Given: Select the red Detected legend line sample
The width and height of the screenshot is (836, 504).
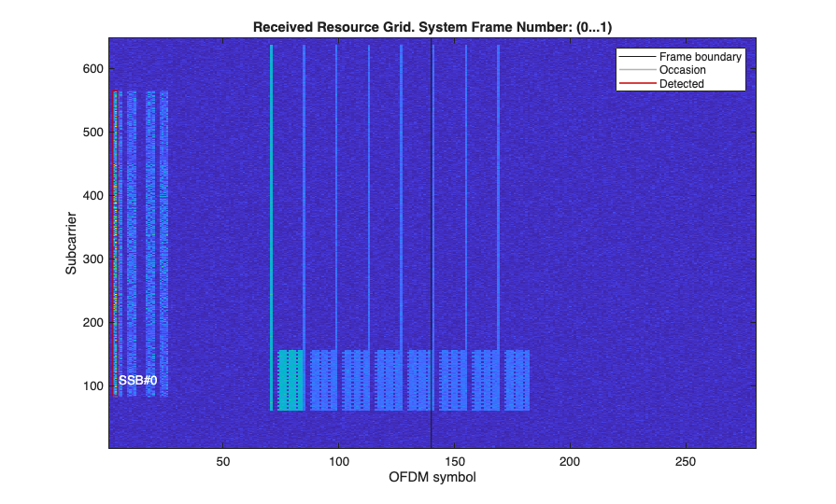Looking at the screenshot, I should pos(638,84).
